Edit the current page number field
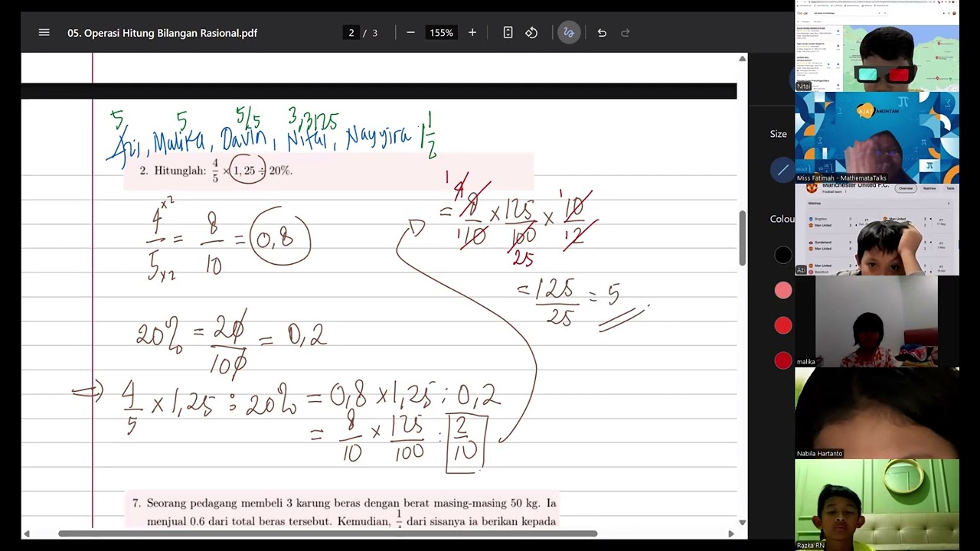This screenshot has width=980, height=551. pyautogui.click(x=351, y=33)
